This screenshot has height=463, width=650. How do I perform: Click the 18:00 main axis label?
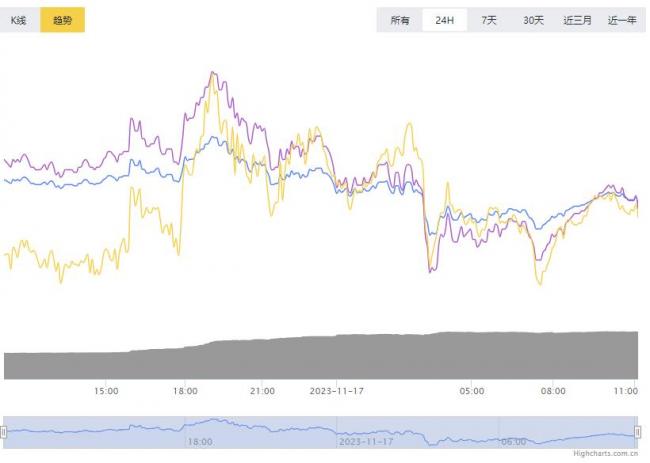click(x=185, y=391)
